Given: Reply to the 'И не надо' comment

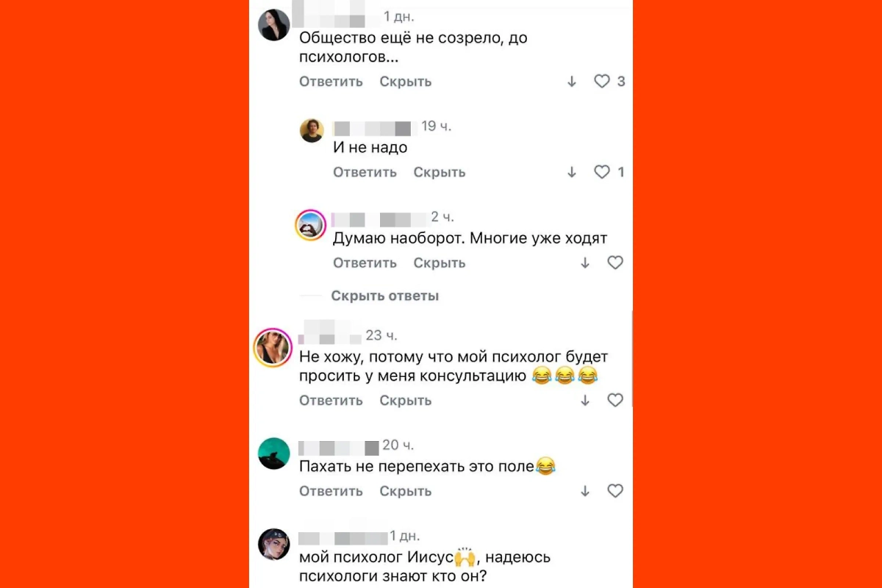Looking at the screenshot, I should (x=365, y=172).
